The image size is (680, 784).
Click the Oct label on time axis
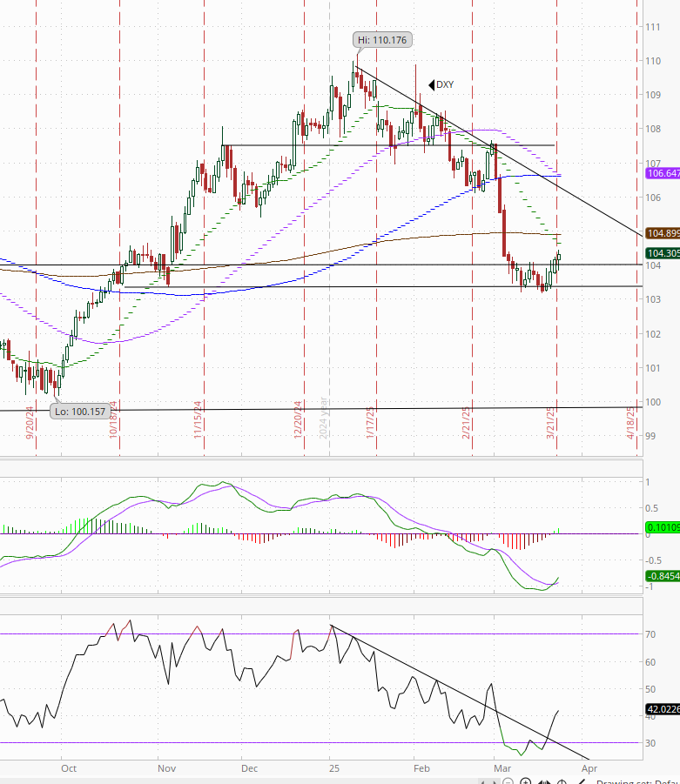pos(69,768)
